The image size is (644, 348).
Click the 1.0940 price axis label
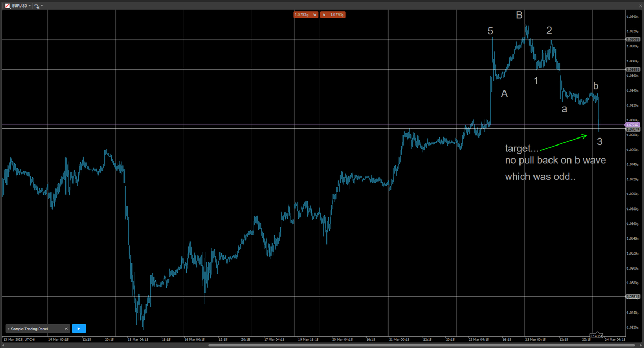click(632, 16)
